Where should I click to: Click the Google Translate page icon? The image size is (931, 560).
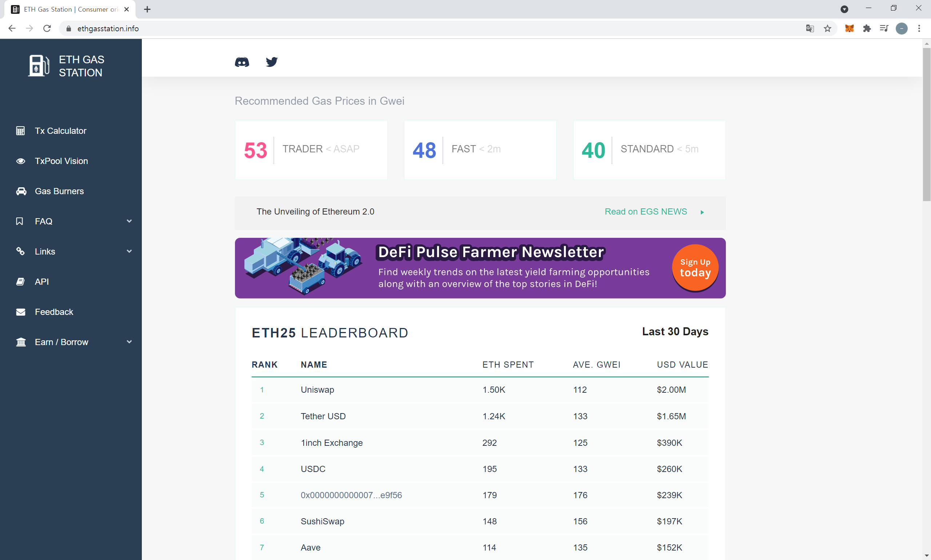(x=810, y=28)
